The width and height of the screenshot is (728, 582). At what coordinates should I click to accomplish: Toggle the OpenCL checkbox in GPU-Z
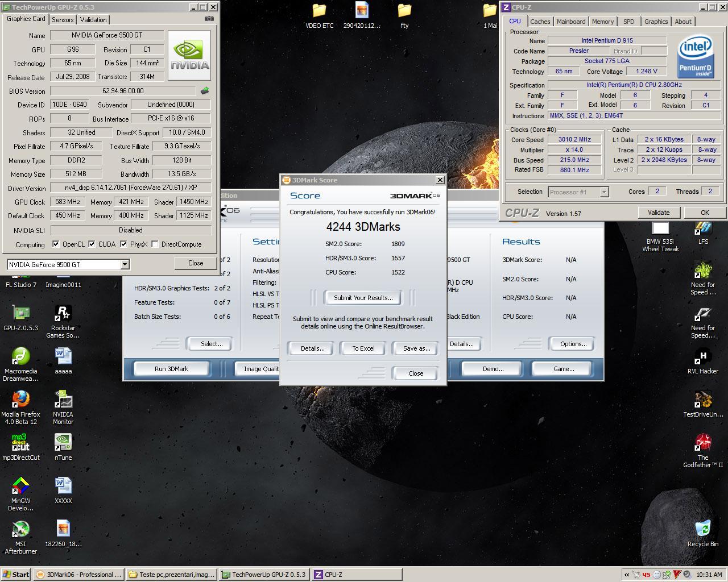56,244
